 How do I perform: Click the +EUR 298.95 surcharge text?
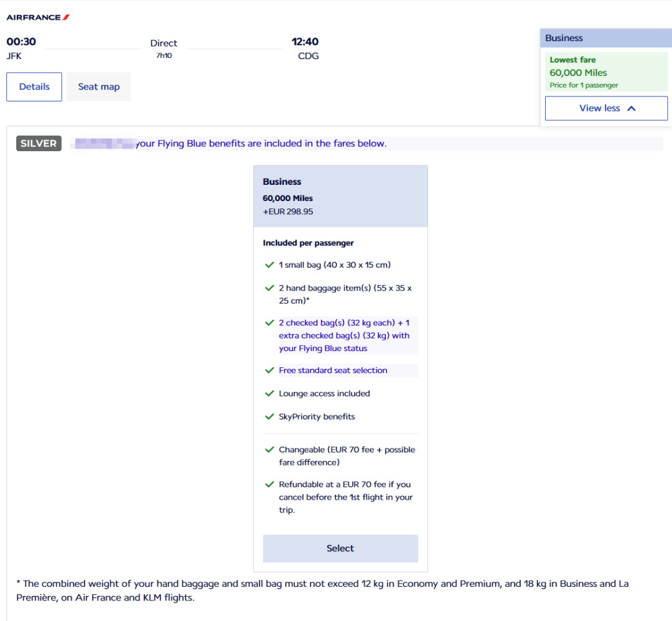(288, 212)
